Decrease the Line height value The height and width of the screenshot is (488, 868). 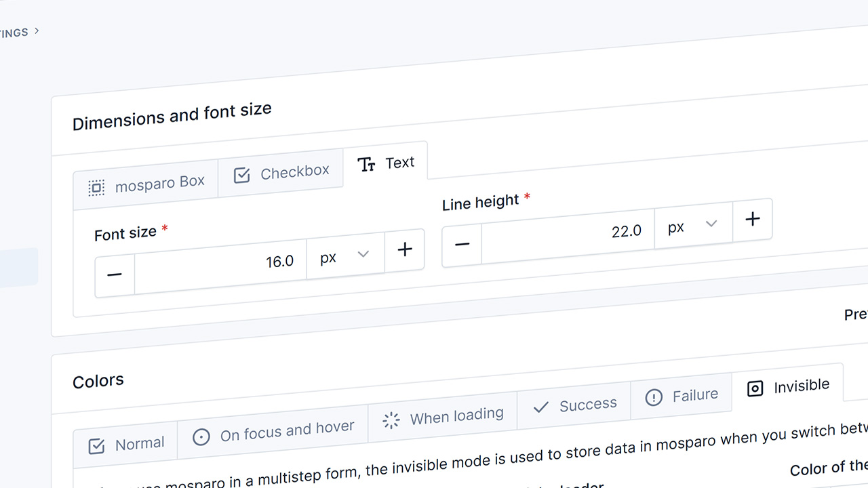462,244
